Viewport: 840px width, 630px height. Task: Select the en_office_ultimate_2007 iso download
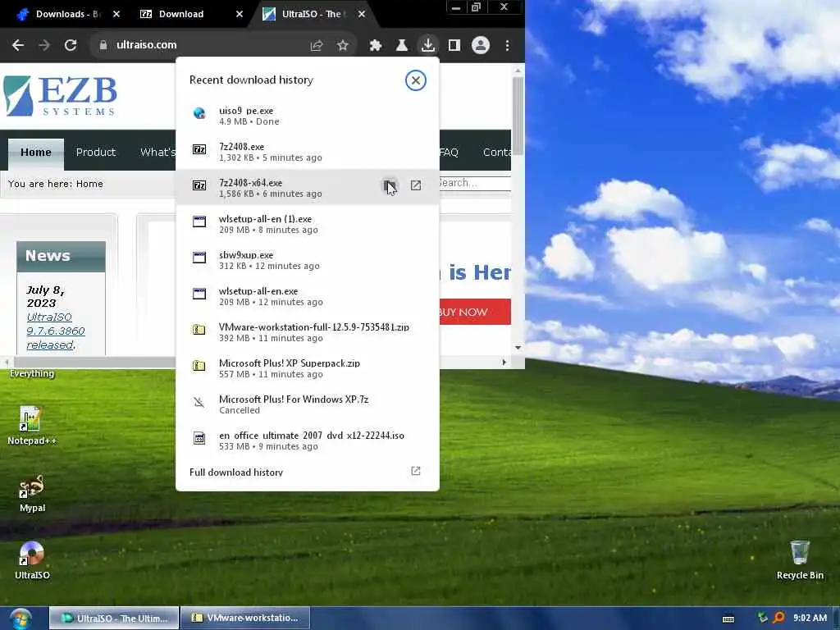308,441
